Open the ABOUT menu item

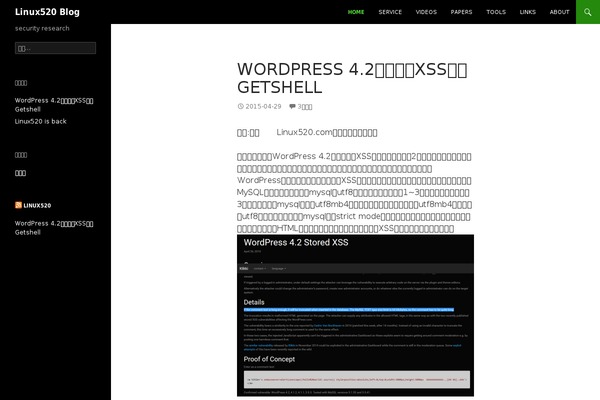tap(559, 12)
